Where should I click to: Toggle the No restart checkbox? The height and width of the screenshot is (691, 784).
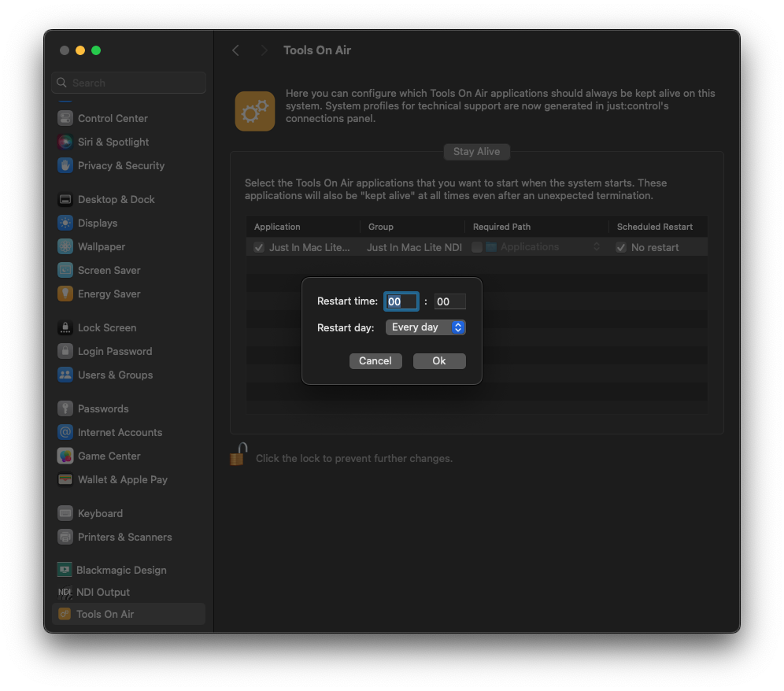(x=621, y=247)
